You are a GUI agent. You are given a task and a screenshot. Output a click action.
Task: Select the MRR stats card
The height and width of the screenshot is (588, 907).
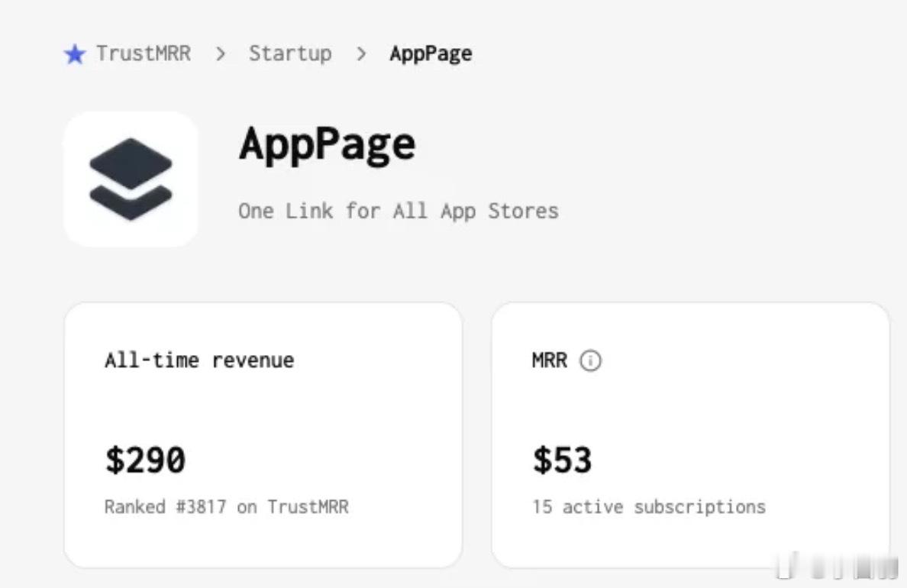(x=691, y=435)
